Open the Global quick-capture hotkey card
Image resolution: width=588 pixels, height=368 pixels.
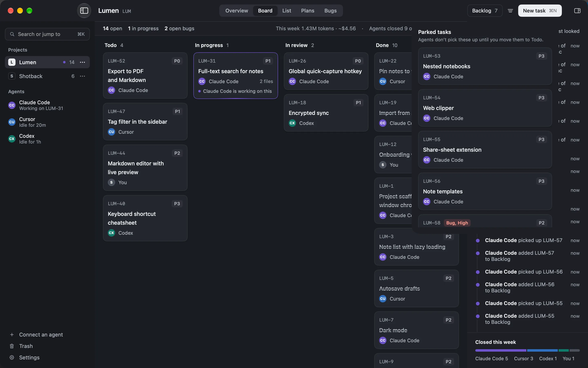(x=326, y=71)
